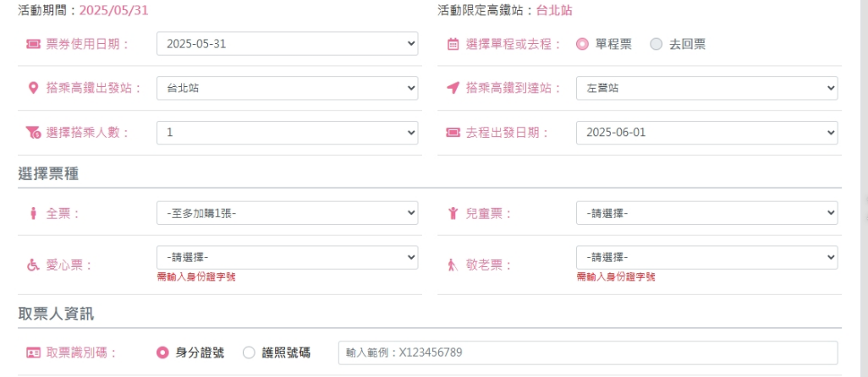Select the 去回票 radio button
Screen dimensions: 868x377
pyautogui.click(x=656, y=44)
